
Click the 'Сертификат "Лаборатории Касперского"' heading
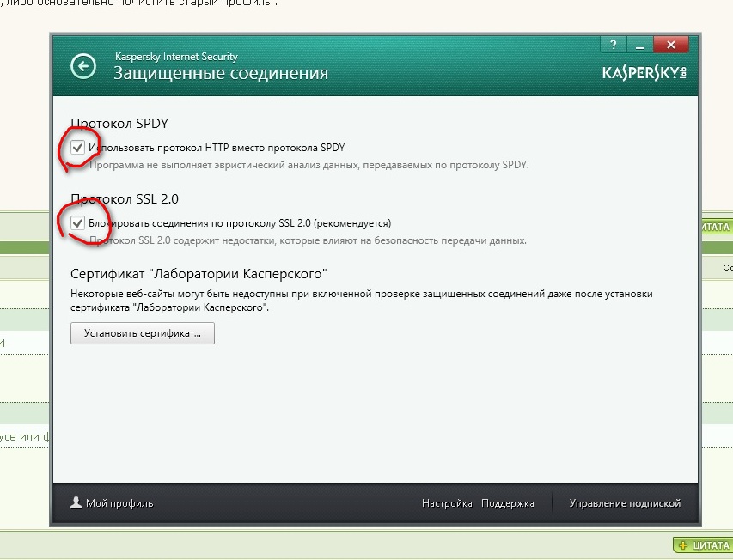point(199,274)
